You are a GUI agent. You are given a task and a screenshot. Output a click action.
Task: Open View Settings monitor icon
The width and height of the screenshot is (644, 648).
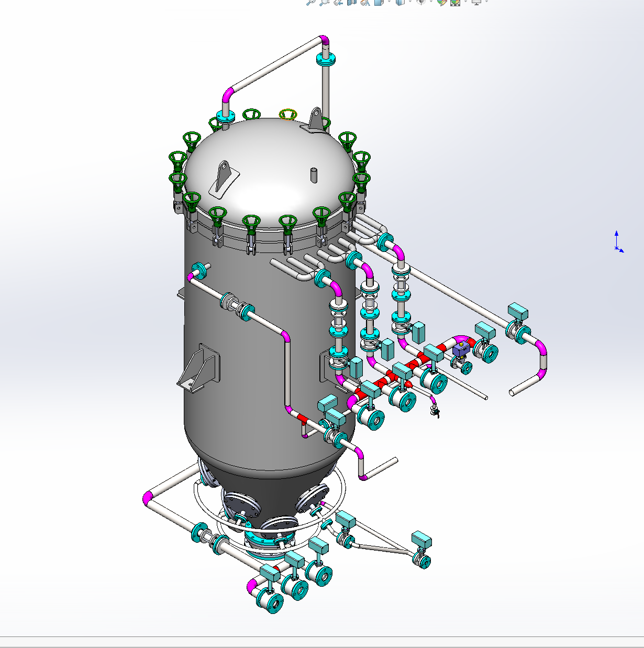pyautogui.click(x=476, y=2)
